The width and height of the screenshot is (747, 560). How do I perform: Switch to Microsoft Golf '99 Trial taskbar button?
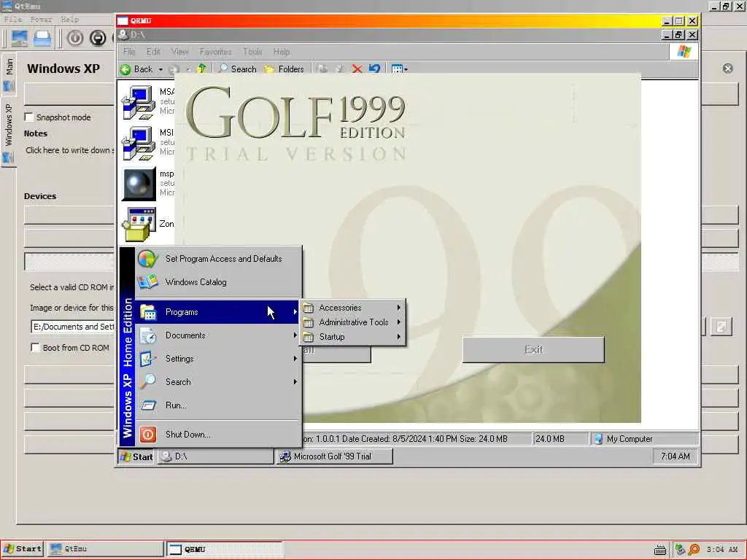(334, 456)
